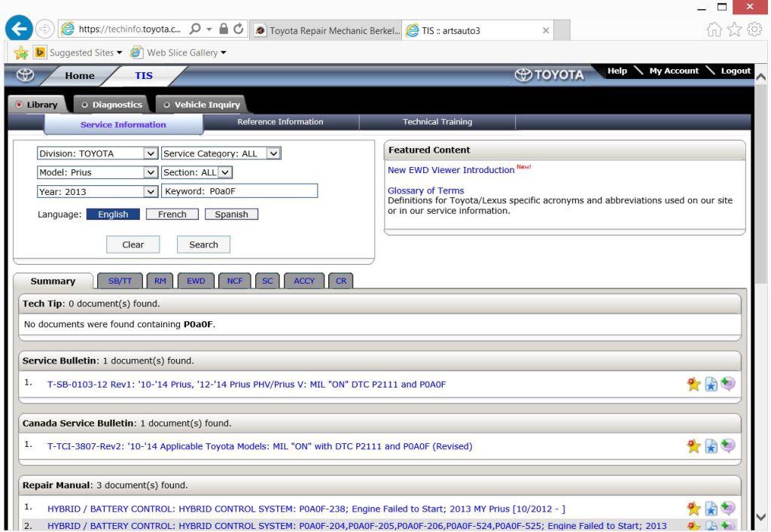Image resolution: width=771 pixels, height=532 pixels.
Task: Open the Year: 2013 dropdown
Action: pyautogui.click(x=97, y=192)
